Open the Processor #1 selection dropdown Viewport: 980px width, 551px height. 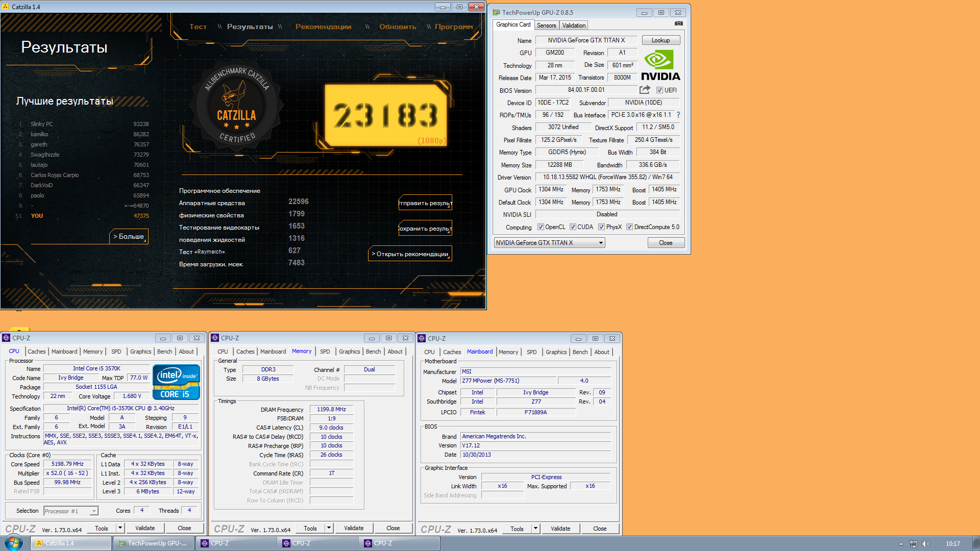[70, 511]
